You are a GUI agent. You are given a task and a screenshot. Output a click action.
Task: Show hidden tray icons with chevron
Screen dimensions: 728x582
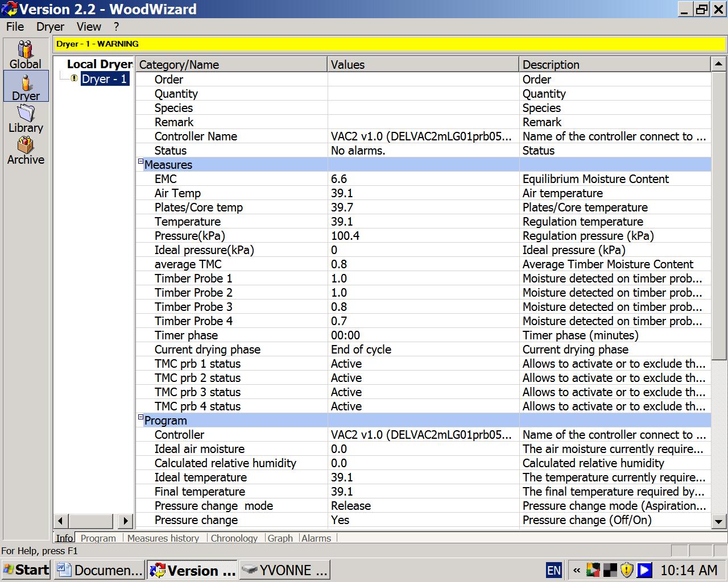tap(576, 570)
